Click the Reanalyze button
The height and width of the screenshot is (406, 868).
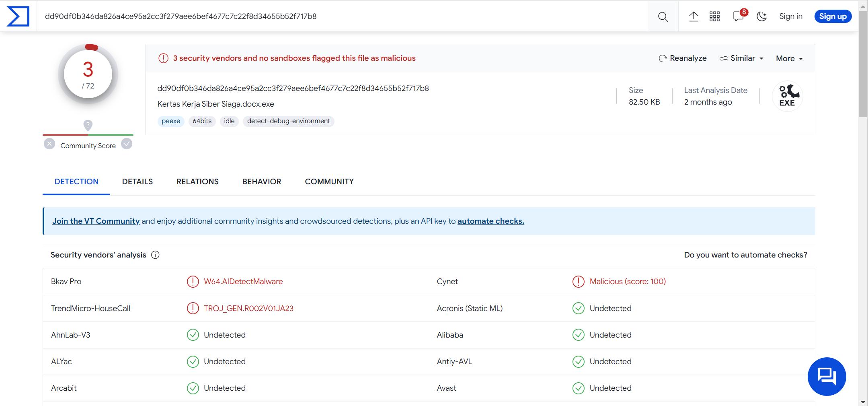tap(682, 58)
